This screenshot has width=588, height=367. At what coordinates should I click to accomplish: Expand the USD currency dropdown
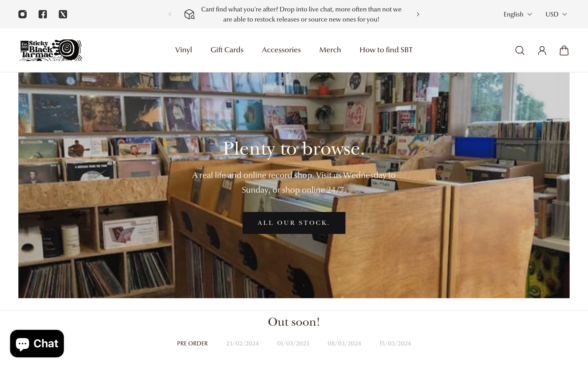click(556, 14)
